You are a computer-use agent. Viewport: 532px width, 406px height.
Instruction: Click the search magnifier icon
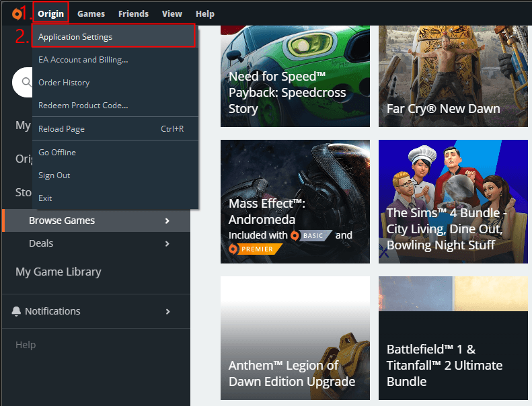coord(26,82)
